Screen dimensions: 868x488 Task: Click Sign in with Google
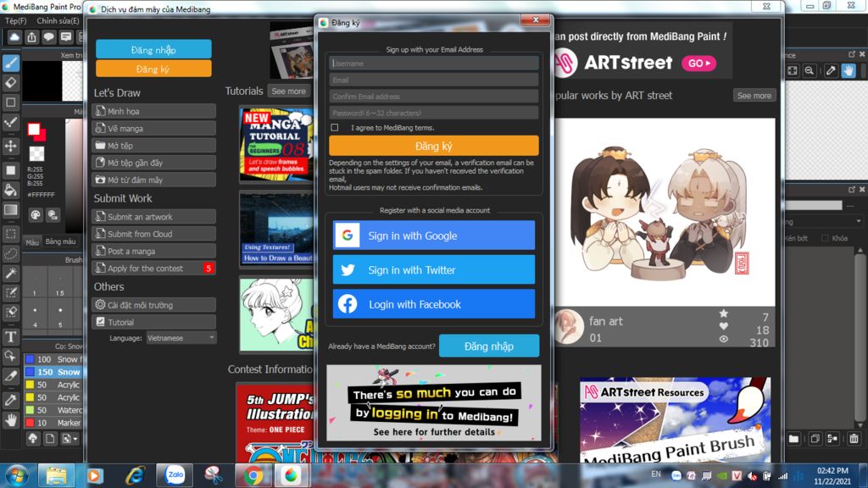(x=433, y=236)
